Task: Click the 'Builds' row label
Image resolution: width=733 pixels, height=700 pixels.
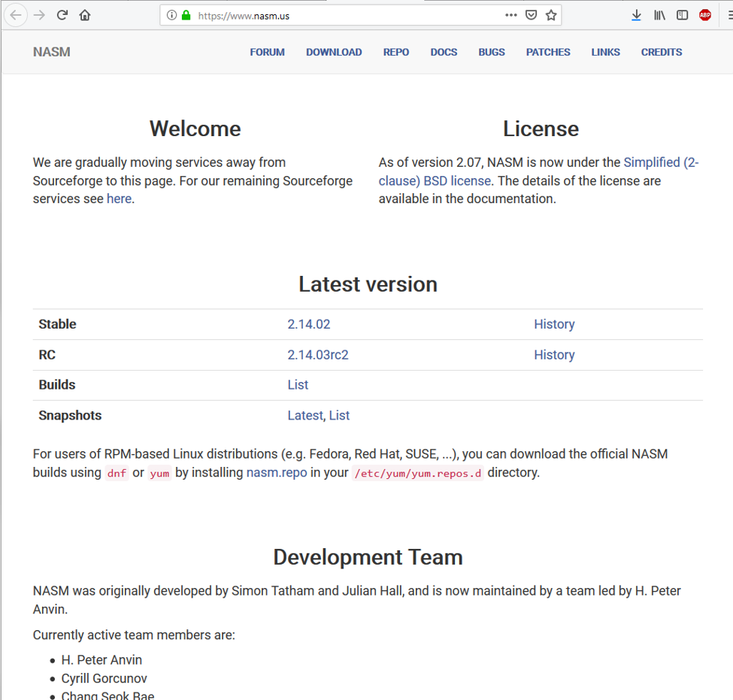Action: tap(57, 385)
